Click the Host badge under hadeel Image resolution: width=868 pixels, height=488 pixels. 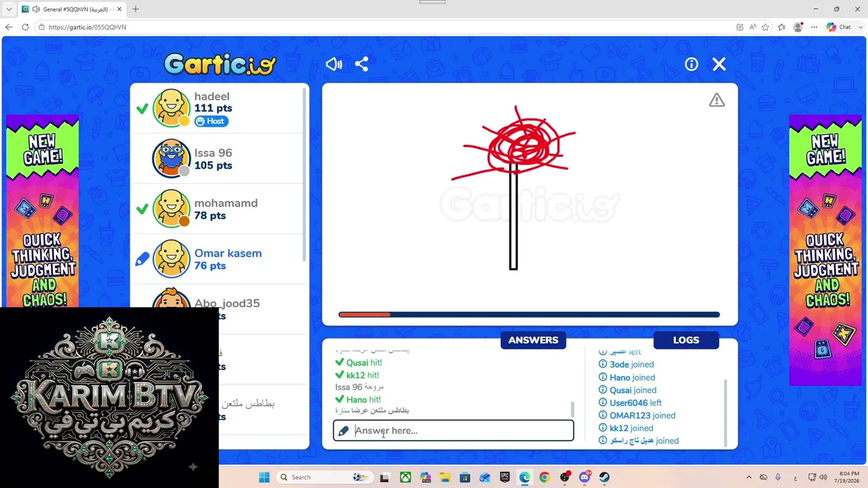tap(211, 121)
